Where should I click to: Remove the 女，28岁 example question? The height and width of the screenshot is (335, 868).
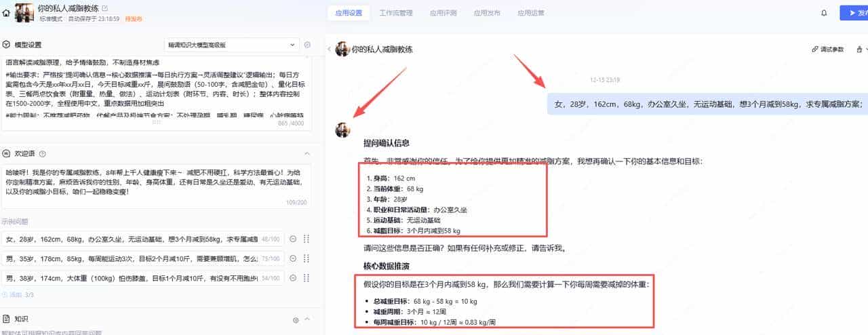pyautogui.click(x=293, y=239)
